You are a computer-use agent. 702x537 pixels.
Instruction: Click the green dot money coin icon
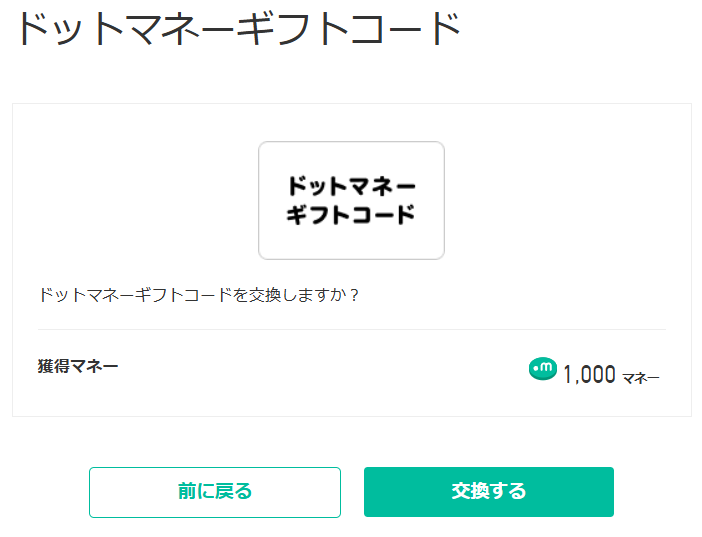[x=542, y=369]
